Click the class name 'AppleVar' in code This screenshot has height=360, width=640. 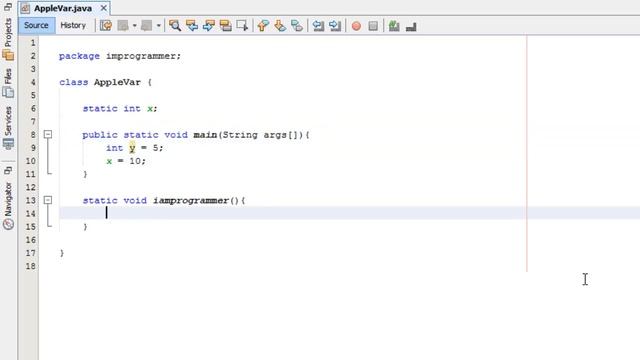tap(117, 82)
